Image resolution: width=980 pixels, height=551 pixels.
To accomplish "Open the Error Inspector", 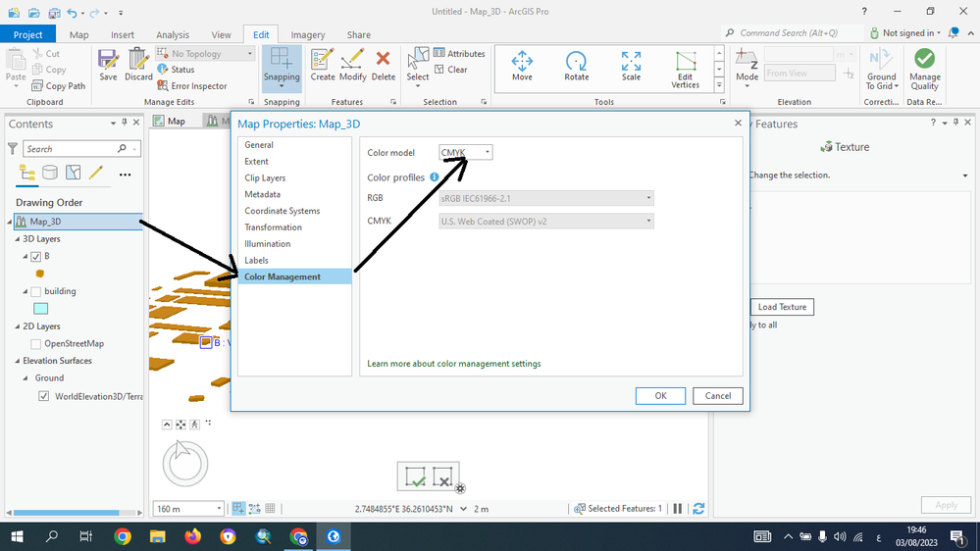I will [x=192, y=86].
